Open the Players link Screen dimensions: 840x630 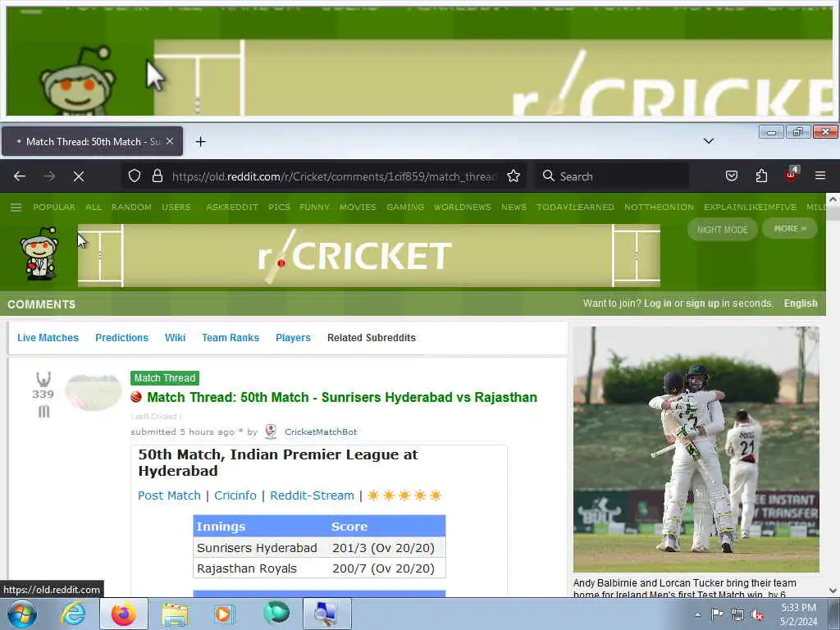pyautogui.click(x=293, y=338)
